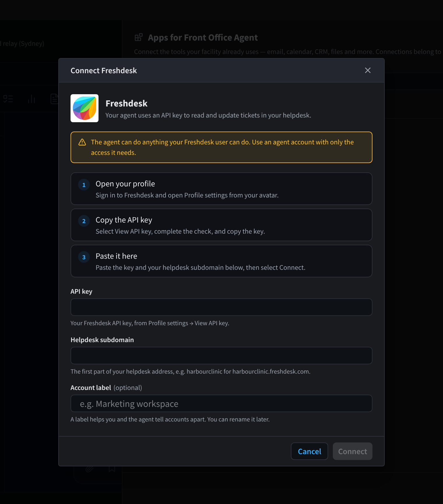Screen dimensions: 443x504
Task: Select the "Paste it here" step
Action: click(x=221, y=261)
